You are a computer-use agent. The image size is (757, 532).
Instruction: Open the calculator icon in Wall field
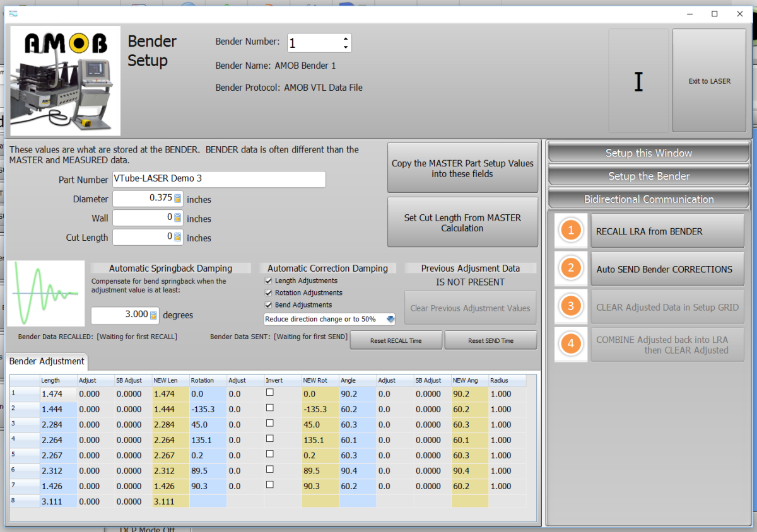tap(178, 218)
